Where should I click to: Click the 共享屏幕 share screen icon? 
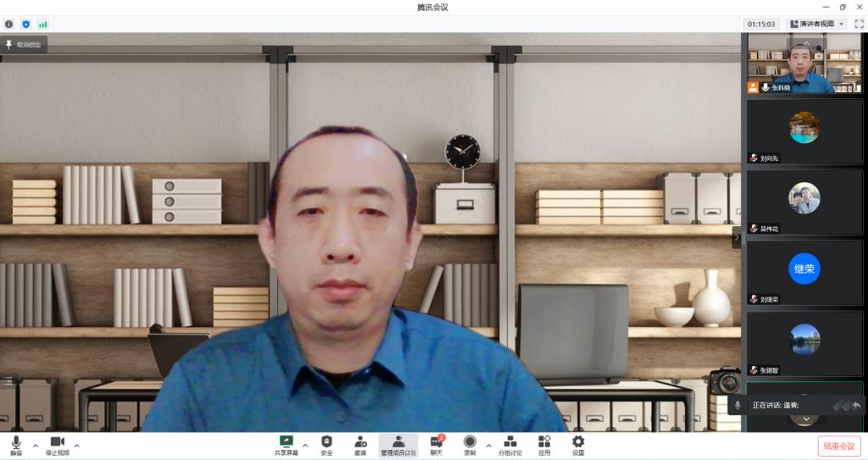tap(286, 444)
